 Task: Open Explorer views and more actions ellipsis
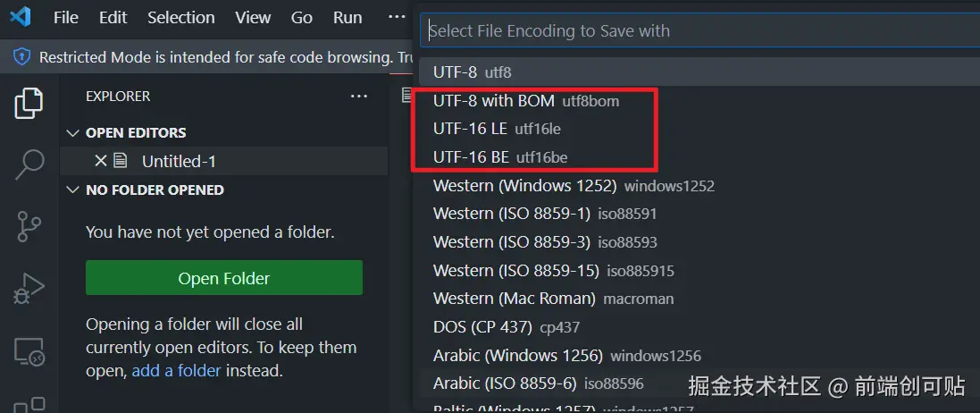coord(359,96)
